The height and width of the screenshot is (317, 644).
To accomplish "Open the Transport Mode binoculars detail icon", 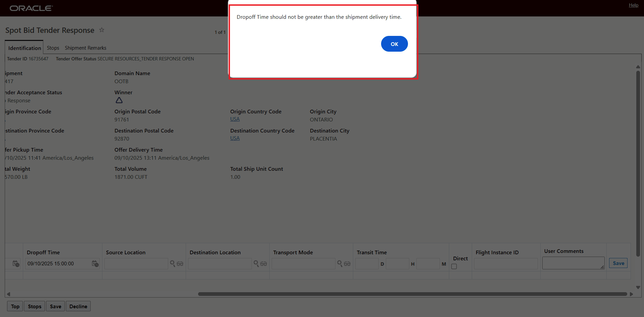I will pyautogui.click(x=348, y=264).
